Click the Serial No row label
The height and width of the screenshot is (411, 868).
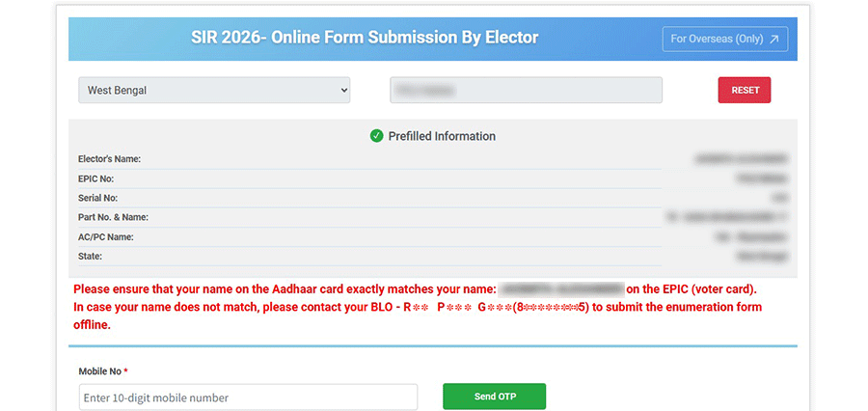(97, 198)
